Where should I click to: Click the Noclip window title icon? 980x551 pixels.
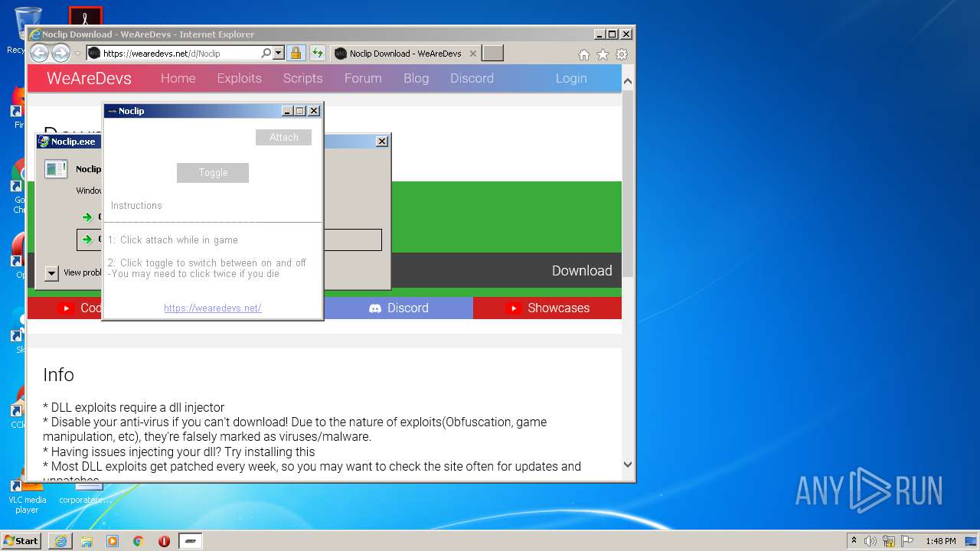[x=112, y=111]
